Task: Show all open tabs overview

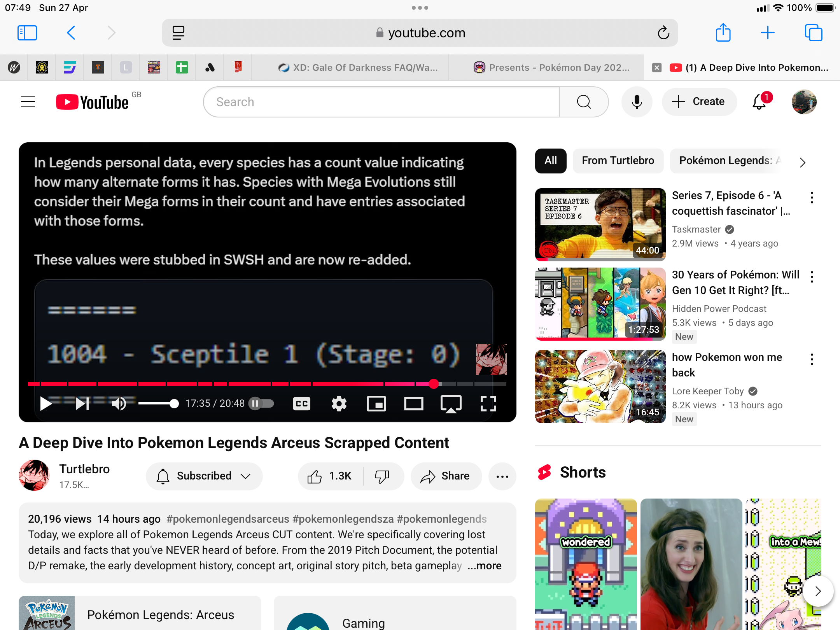Action: pyautogui.click(x=814, y=33)
